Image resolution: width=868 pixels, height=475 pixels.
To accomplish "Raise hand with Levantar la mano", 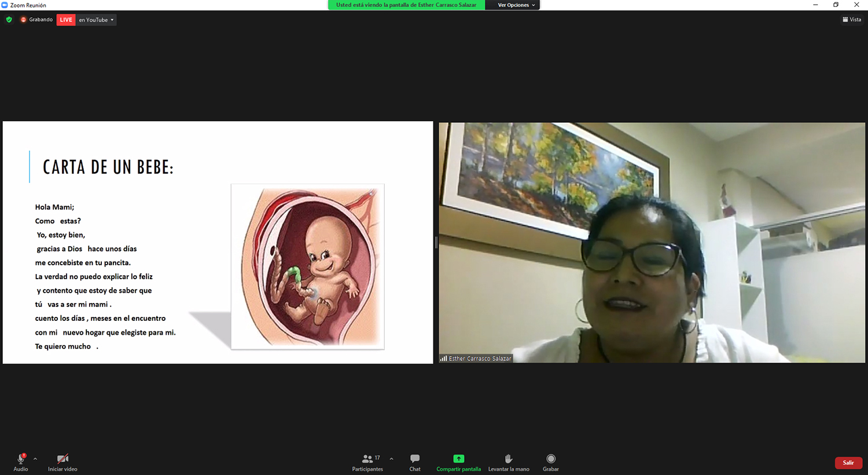I will (509, 462).
